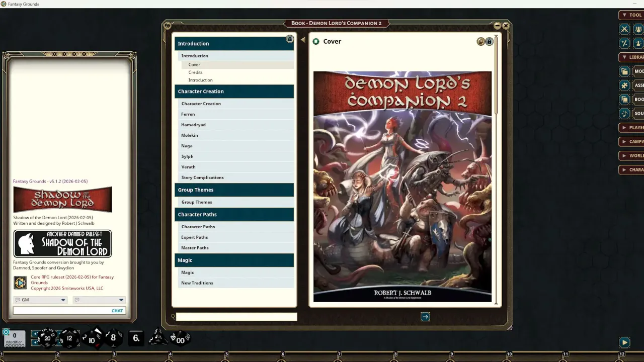Open the Assets puzzle-piece icon

click(624, 85)
